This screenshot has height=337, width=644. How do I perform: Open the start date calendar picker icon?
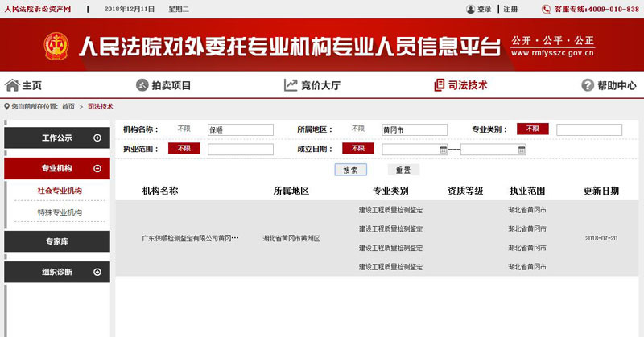coord(444,149)
